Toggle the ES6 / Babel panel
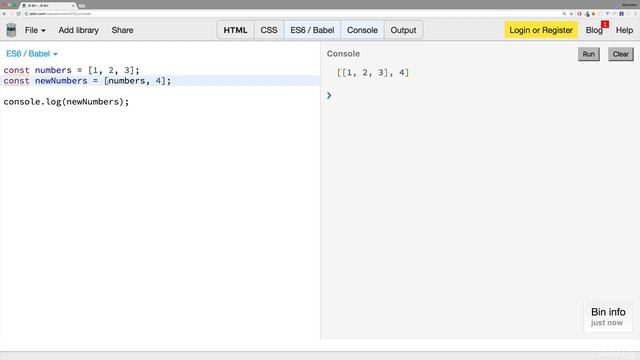Image resolution: width=640 pixels, height=360 pixels. point(312,30)
